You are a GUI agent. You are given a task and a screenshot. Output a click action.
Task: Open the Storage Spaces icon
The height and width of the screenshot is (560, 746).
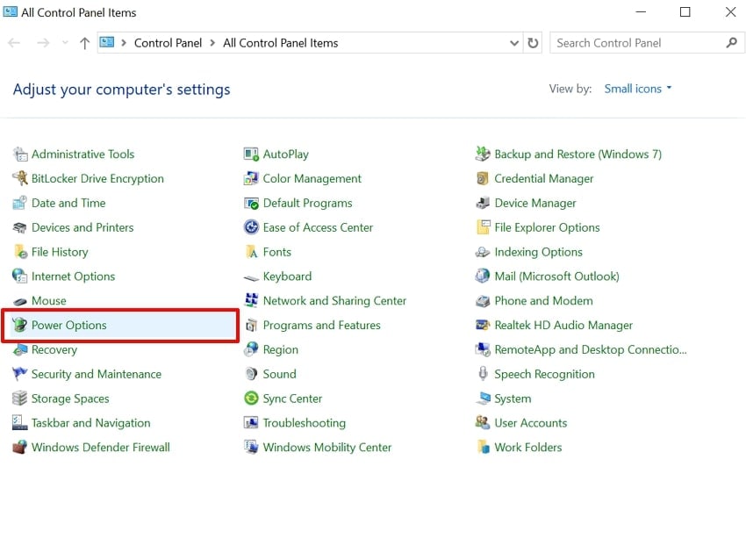coord(20,398)
